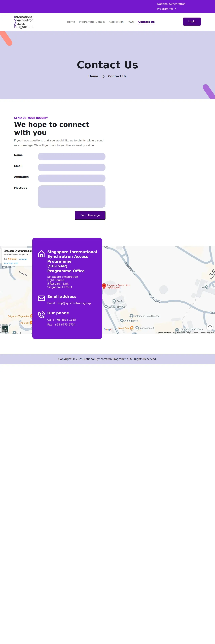The height and width of the screenshot is (644, 215).
Task: Open the map Terms link
Action: [x=195, y=333]
